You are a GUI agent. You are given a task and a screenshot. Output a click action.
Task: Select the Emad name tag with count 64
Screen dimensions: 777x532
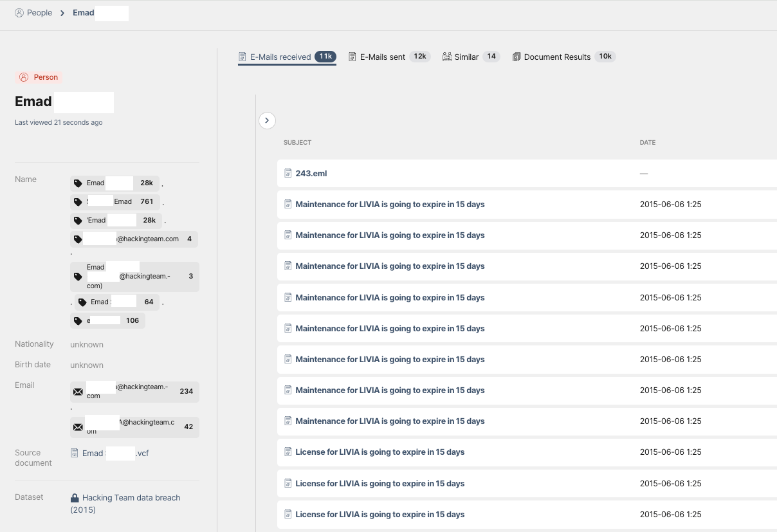tap(117, 302)
